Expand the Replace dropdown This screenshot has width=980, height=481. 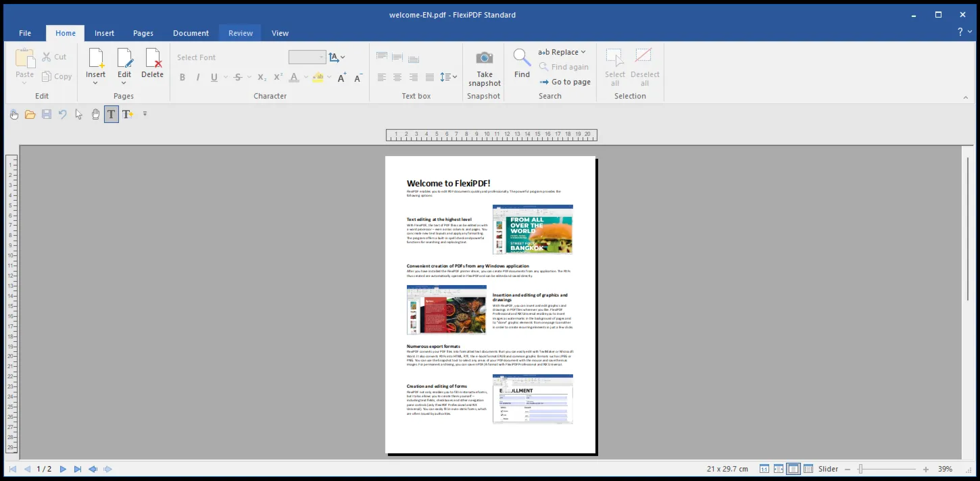[x=583, y=52]
